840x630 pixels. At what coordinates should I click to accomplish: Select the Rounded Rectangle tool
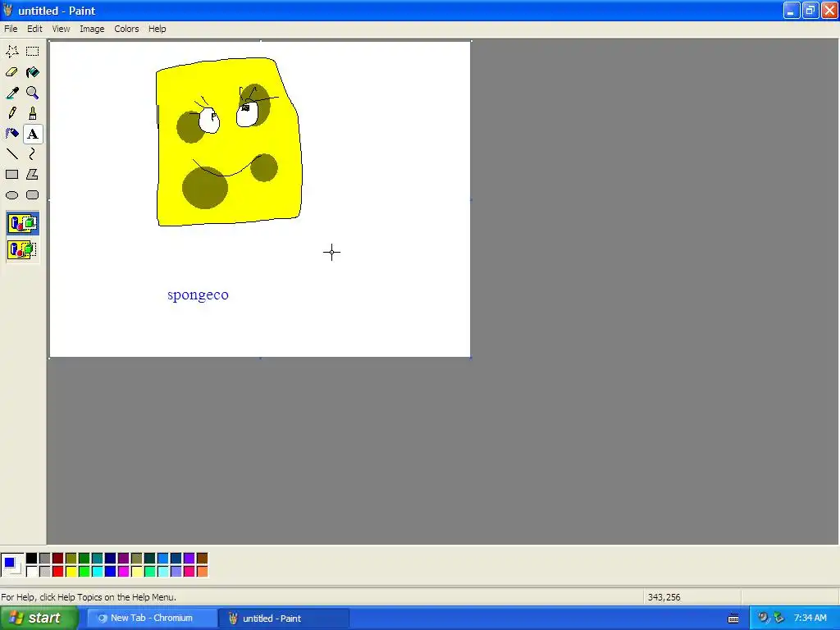[33, 195]
